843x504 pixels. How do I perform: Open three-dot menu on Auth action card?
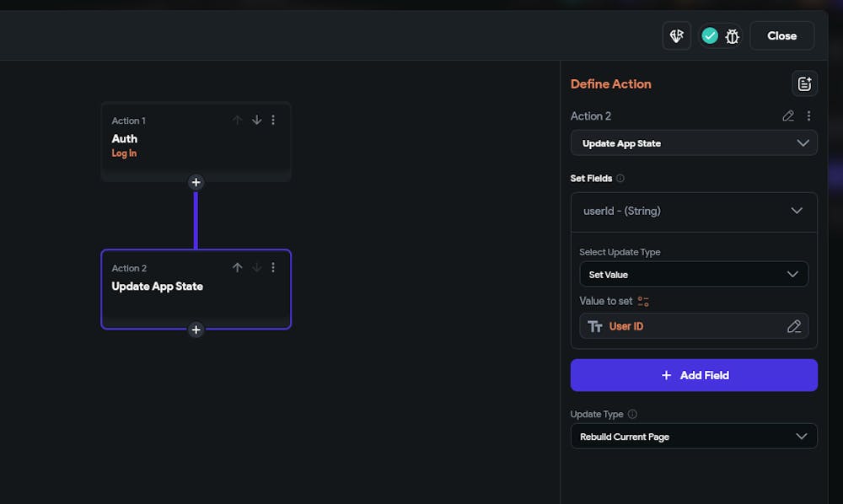coord(273,120)
